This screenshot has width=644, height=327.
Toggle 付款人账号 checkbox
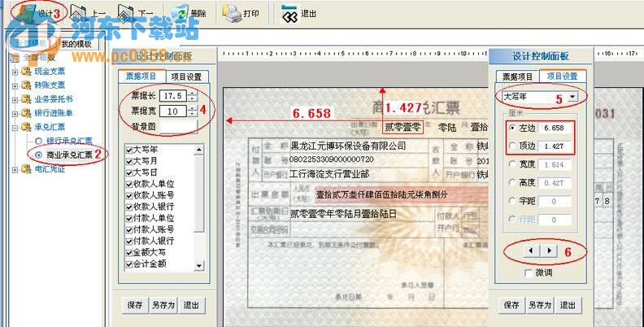pos(129,230)
